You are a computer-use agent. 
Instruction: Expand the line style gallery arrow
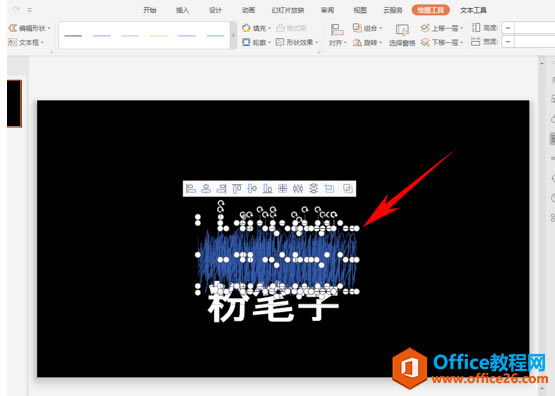coord(233,35)
